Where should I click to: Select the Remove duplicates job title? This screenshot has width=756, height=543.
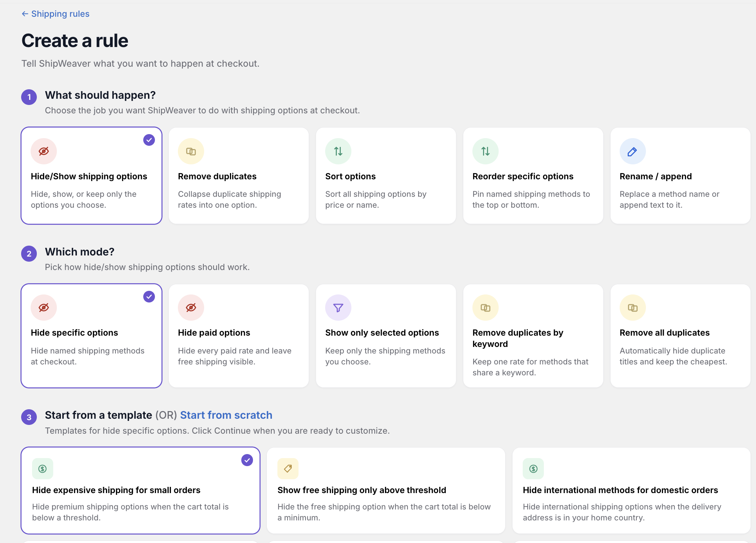click(217, 176)
